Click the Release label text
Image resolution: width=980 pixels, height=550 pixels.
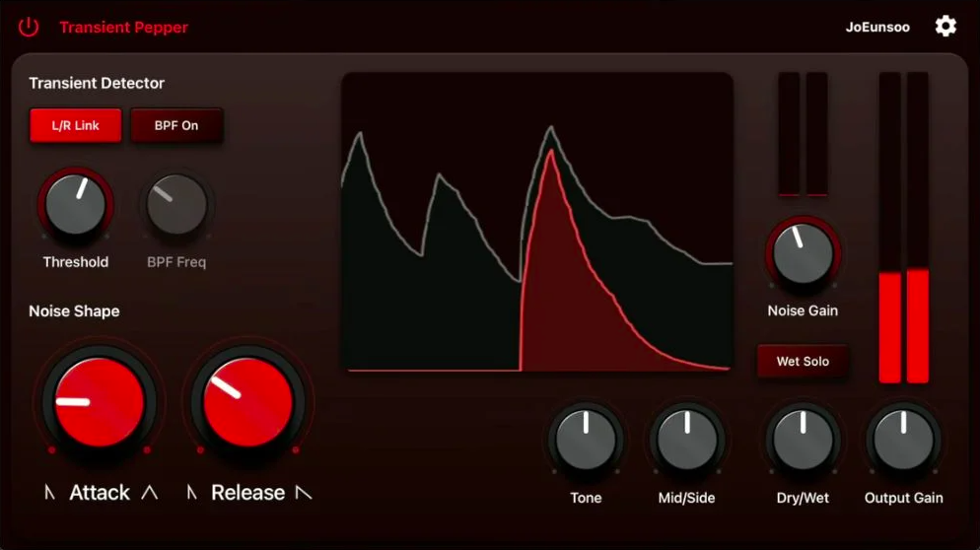[x=248, y=493]
